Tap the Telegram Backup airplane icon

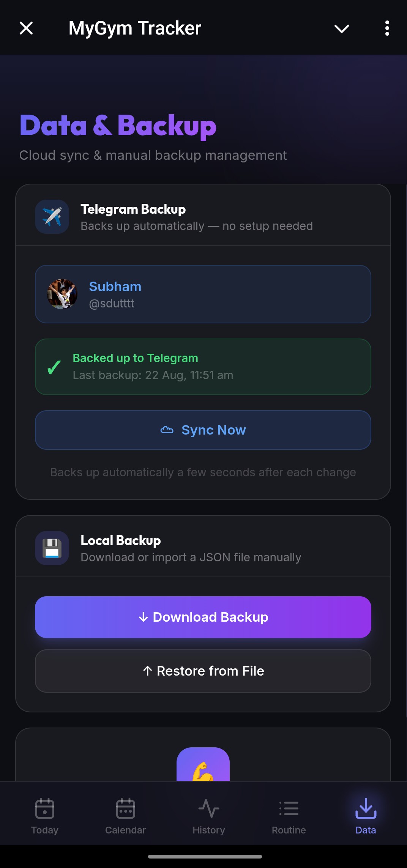52,217
